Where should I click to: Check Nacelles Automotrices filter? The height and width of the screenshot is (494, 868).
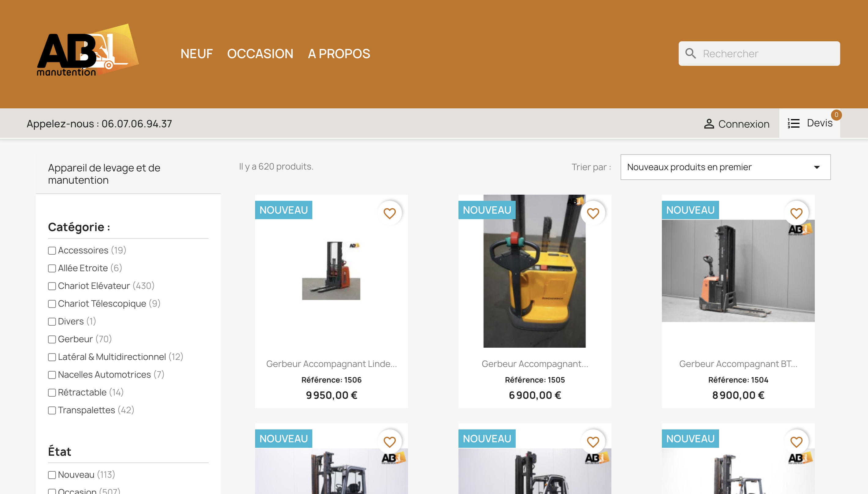coord(52,375)
